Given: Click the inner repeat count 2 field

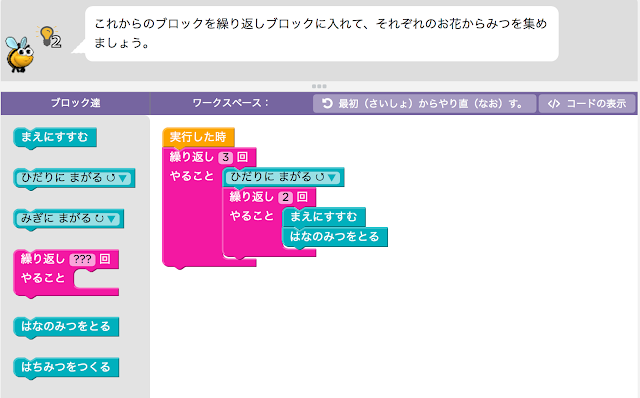Looking at the screenshot, I should coord(285,198).
